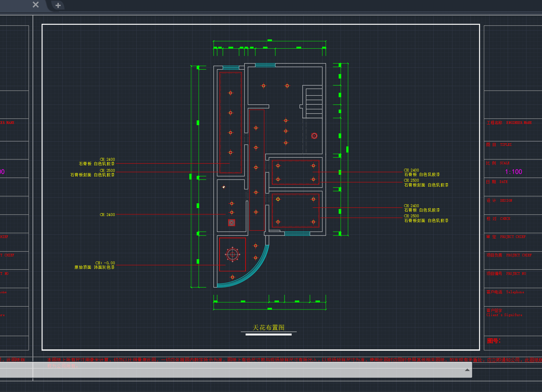Screen dimensions: 542x392
Task: Click the 图号 label in title block
Action: tap(493, 341)
